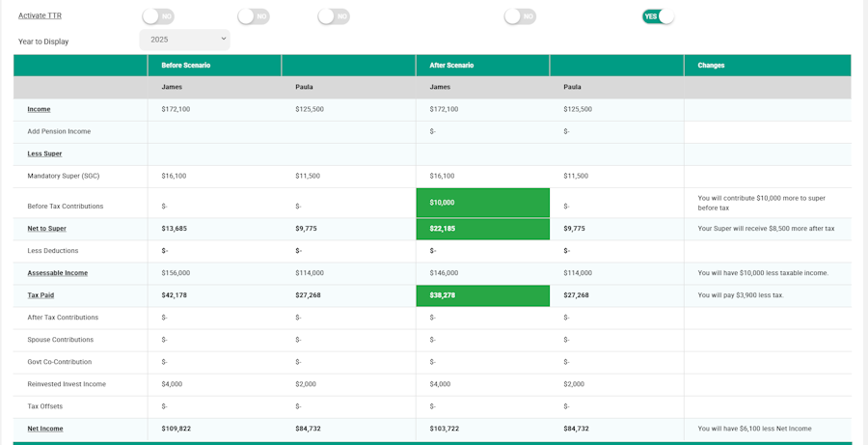Click the $109,822 Net Income value
This screenshot has height=445, width=868.
tap(176, 429)
